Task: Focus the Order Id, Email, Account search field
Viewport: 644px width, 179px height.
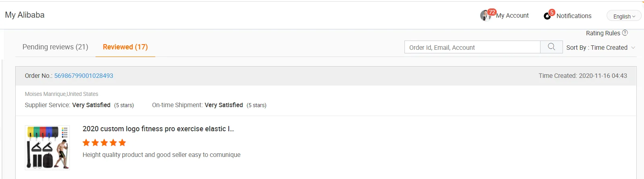Action: click(x=472, y=47)
